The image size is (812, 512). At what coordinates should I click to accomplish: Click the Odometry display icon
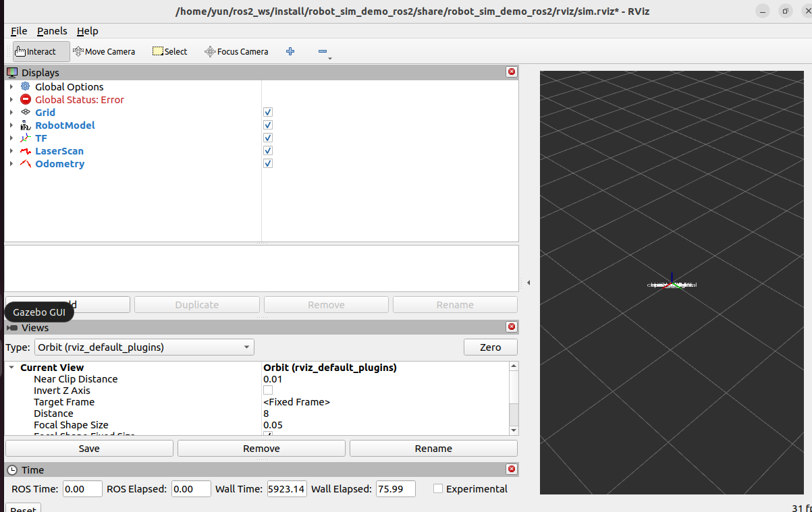tap(26, 163)
